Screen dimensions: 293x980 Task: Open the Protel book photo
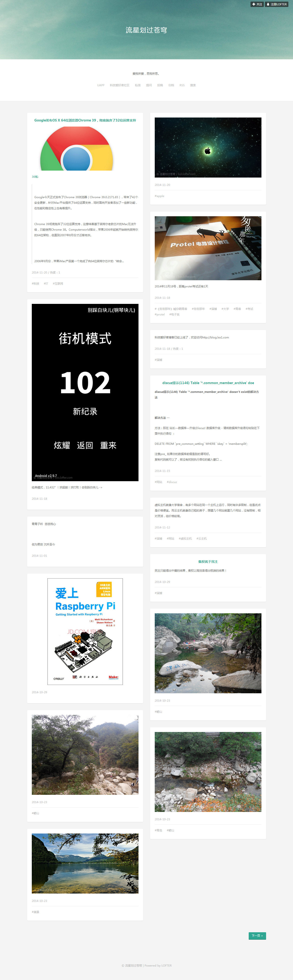[208, 248]
